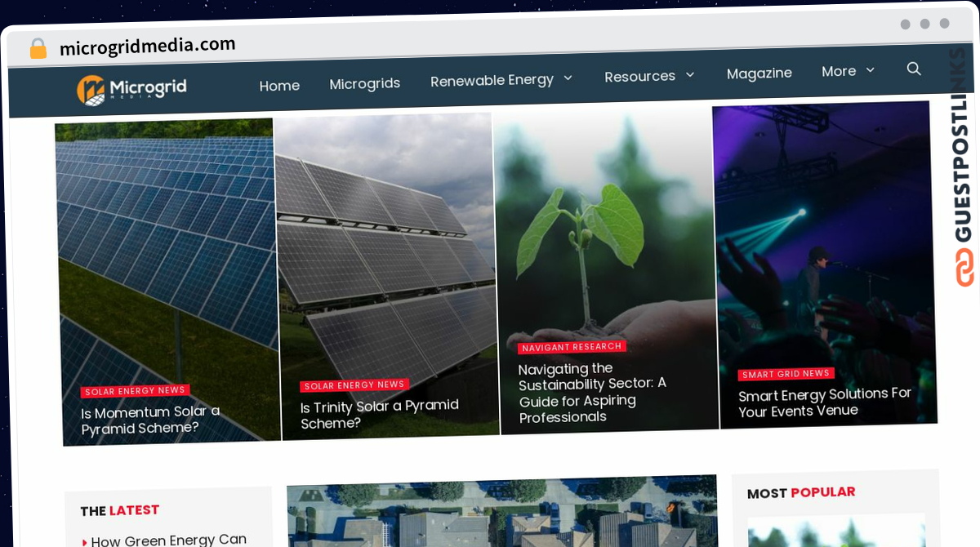Open the Renewable Energy menu
The height and width of the screenshot is (547, 980).
492,80
